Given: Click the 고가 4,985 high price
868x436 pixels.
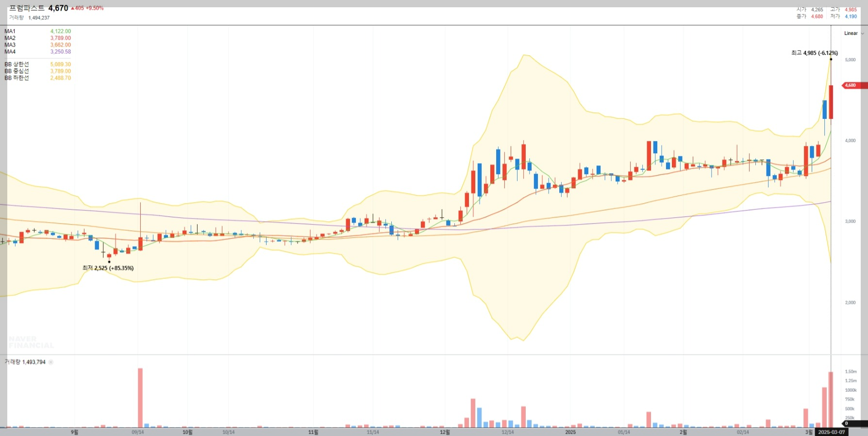Looking at the screenshot, I should click(843, 9).
